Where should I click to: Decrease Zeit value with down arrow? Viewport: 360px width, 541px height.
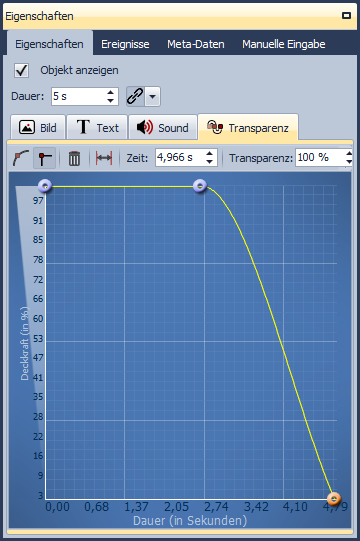[x=209, y=161]
